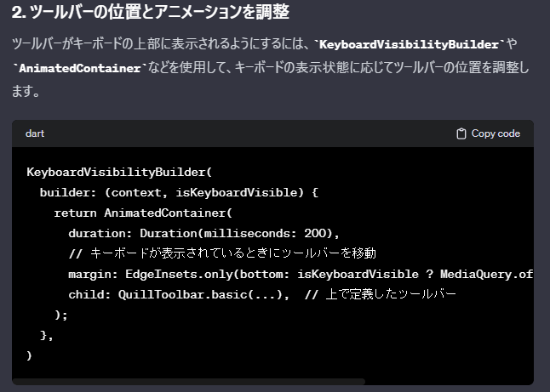550x392 pixels.
Task: Click code line 'margin: EdgeInsets.only(bottom:'
Action: tap(179, 274)
